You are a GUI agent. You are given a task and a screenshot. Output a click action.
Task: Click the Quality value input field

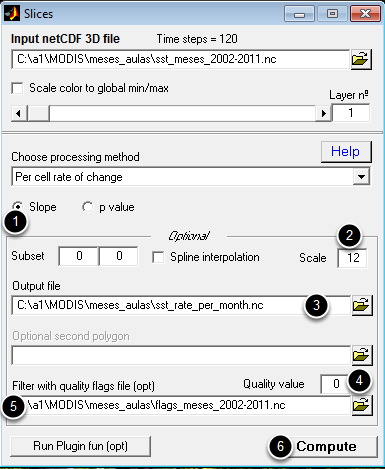point(335,384)
